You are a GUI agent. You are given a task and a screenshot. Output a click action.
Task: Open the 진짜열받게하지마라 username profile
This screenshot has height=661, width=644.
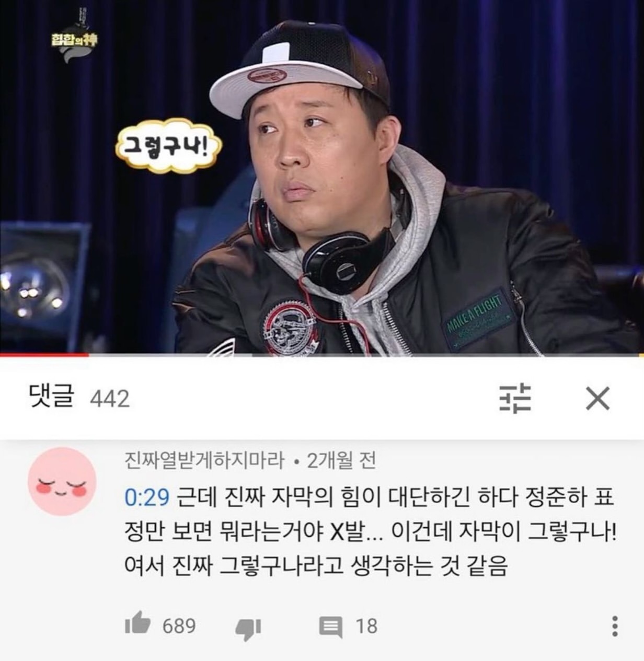[204, 461]
